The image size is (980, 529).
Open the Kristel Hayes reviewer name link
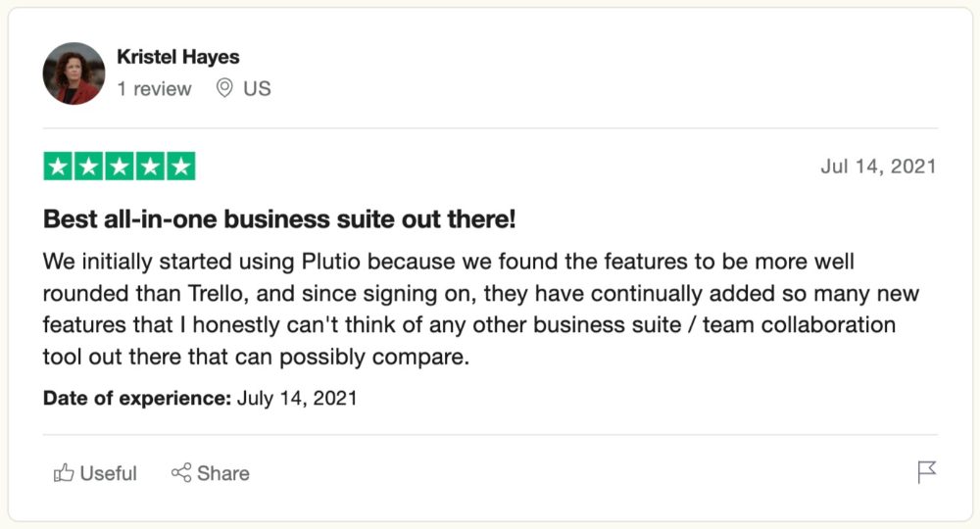tap(178, 57)
